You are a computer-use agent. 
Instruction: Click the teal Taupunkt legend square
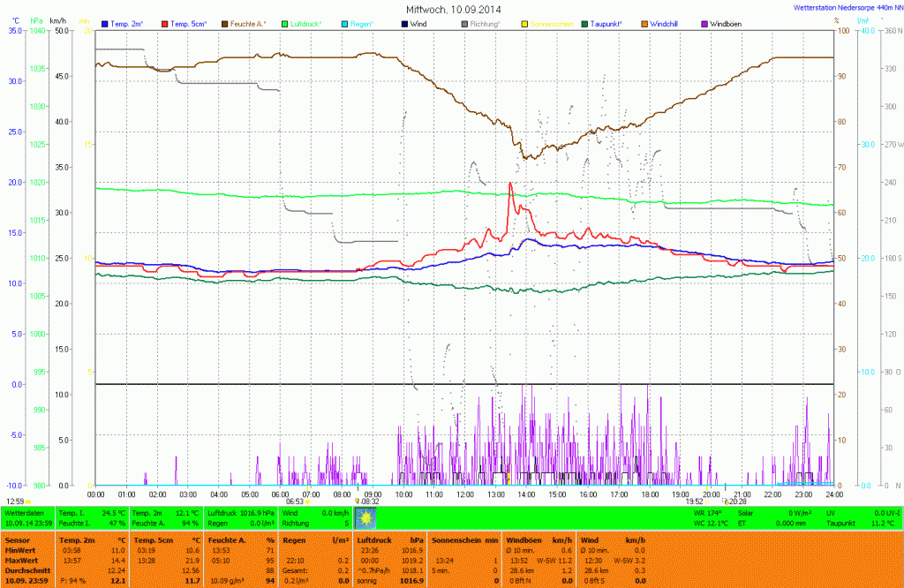point(584,24)
